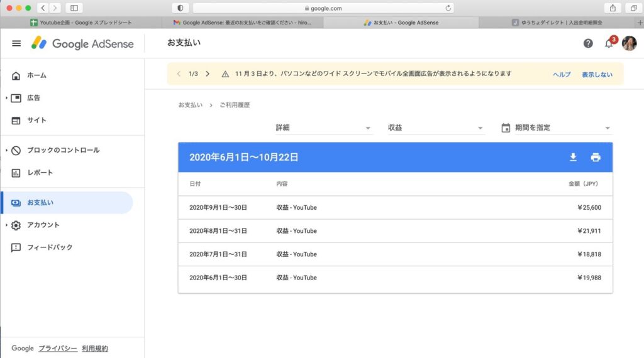The height and width of the screenshot is (358, 644).
Task: Click the warning triangle in the notice banner
Action: click(x=225, y=74)
